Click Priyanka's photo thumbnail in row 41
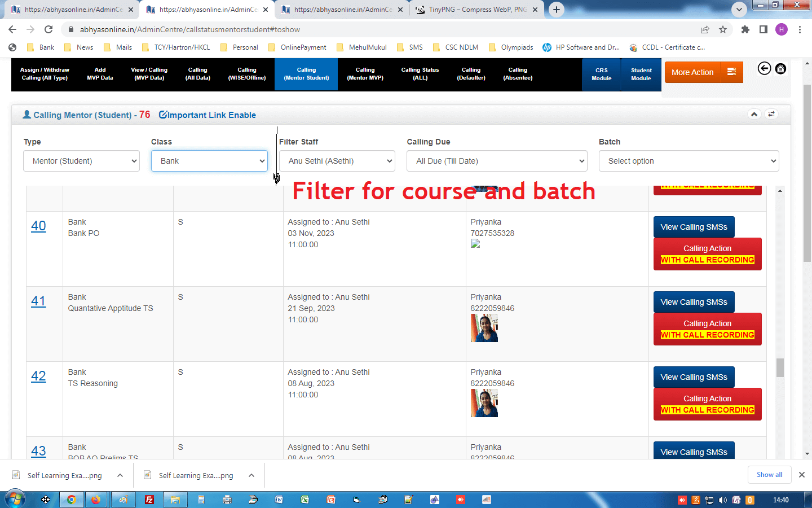Image resolution: width=812 pixels, height=508 pixels. click(x=484, y=328)
